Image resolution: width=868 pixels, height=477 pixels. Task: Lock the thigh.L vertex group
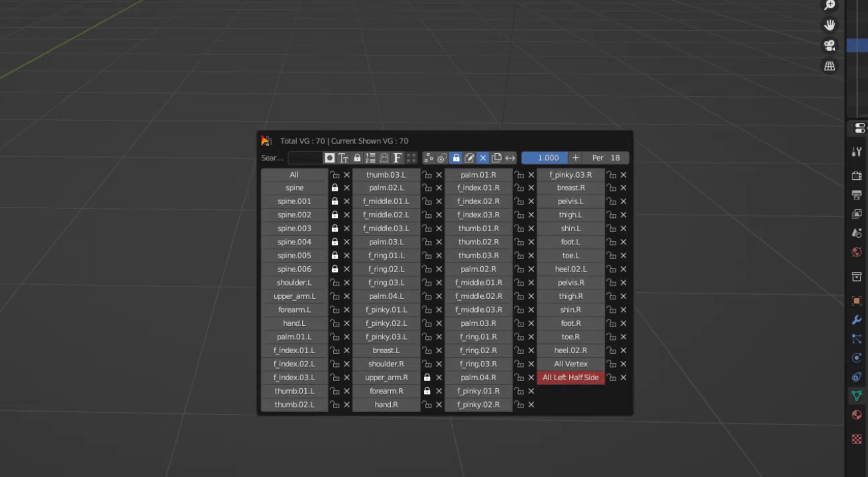(x=612, y=215)
